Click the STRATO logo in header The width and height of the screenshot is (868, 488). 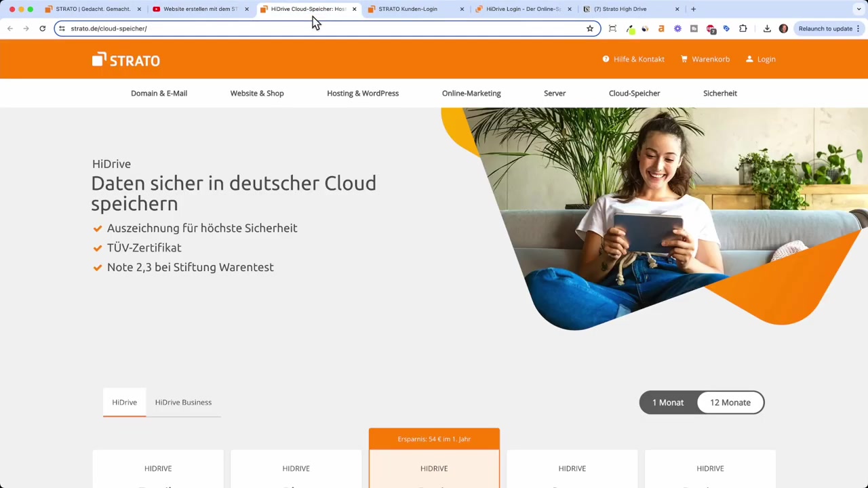tap(126, 60)
